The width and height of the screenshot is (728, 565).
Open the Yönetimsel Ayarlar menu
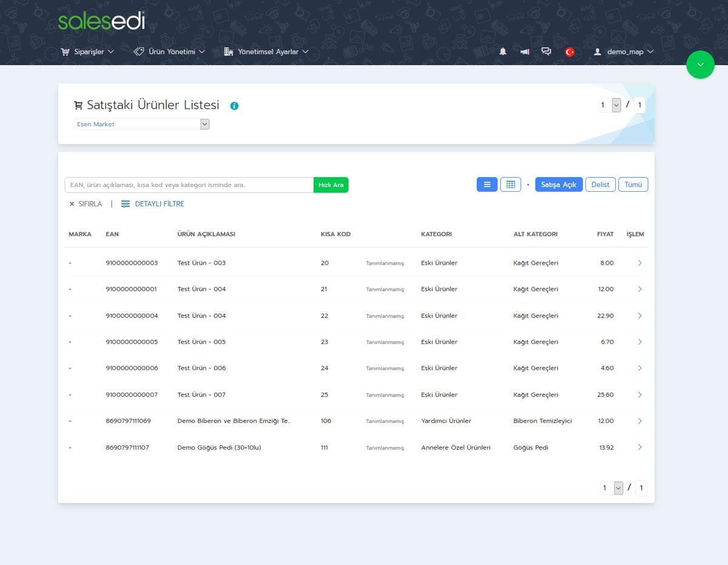click(266, 52)
